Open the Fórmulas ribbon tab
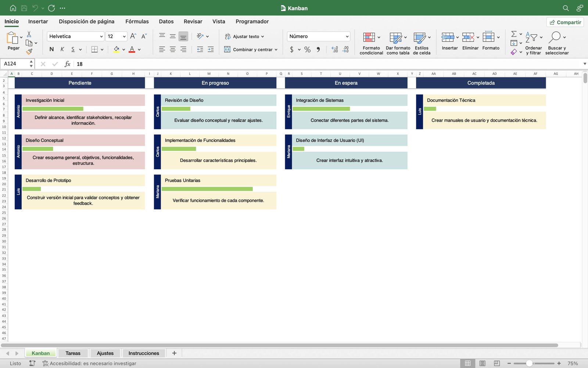The image size is (588, 368). (137, 21)
